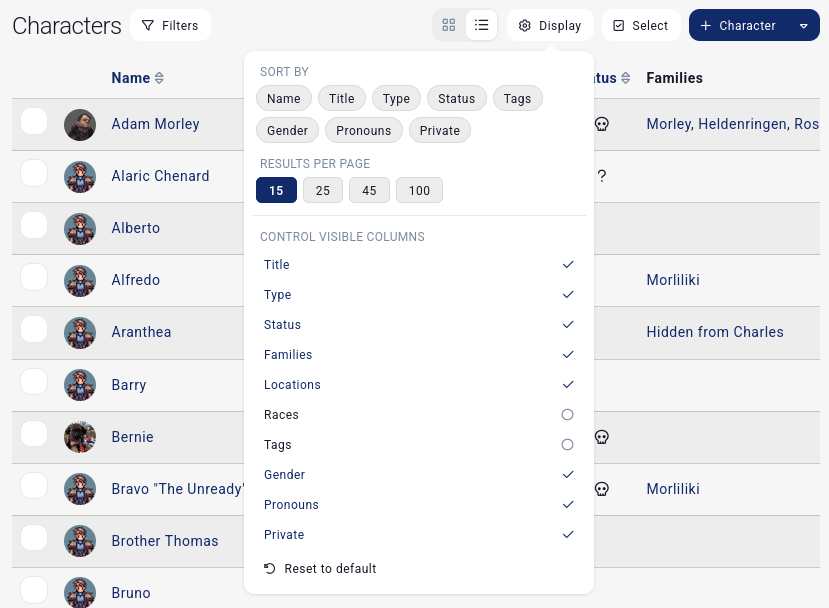Open the Character button dropdown arrow

click(805, 25)
